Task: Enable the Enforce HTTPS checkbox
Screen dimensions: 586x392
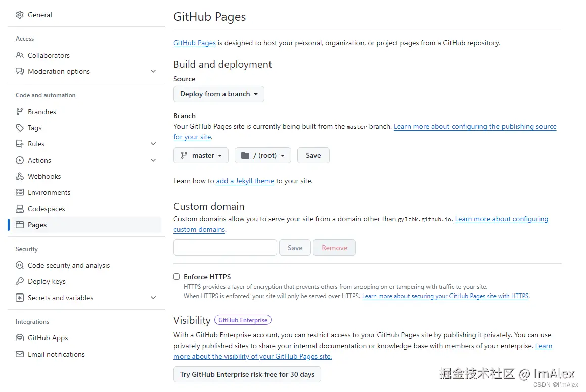Action: (177, 277)
